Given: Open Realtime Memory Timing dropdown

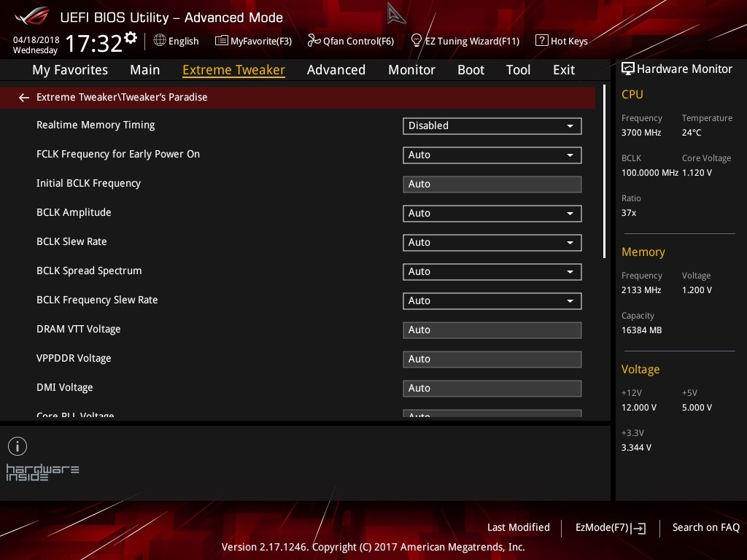Looking at the screenshot, I should (492, 126).
